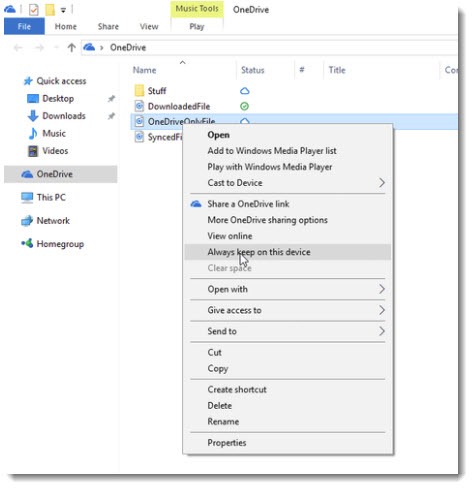Screen dimensions: 473x489
Task: Choose Share a OneDrive link
Action: pyautogui.click(x=248, y=204)
